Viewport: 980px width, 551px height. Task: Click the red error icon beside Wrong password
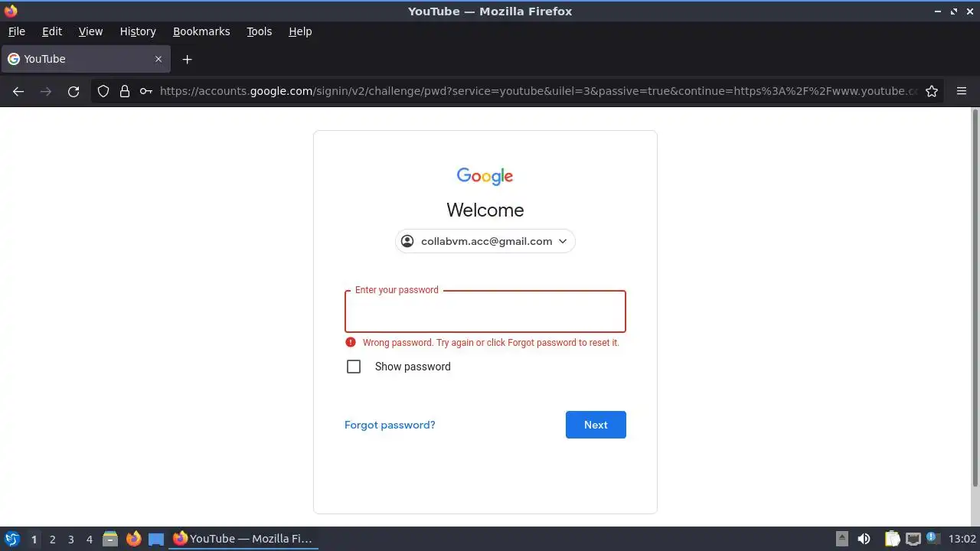click(351, 342)
